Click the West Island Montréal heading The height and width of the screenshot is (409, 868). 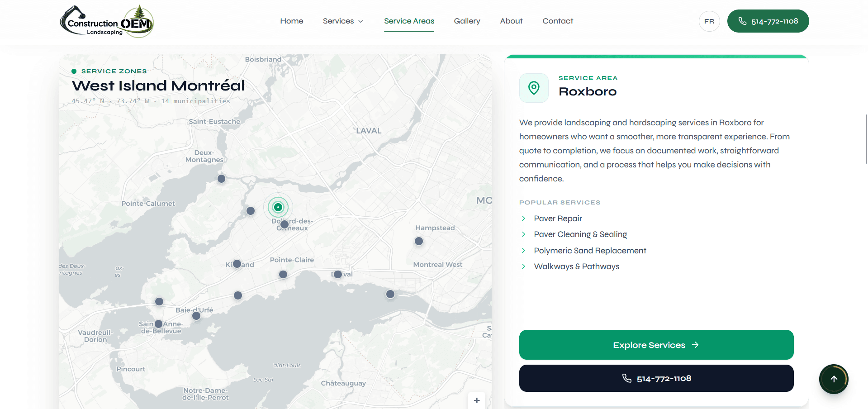point(158,86)
